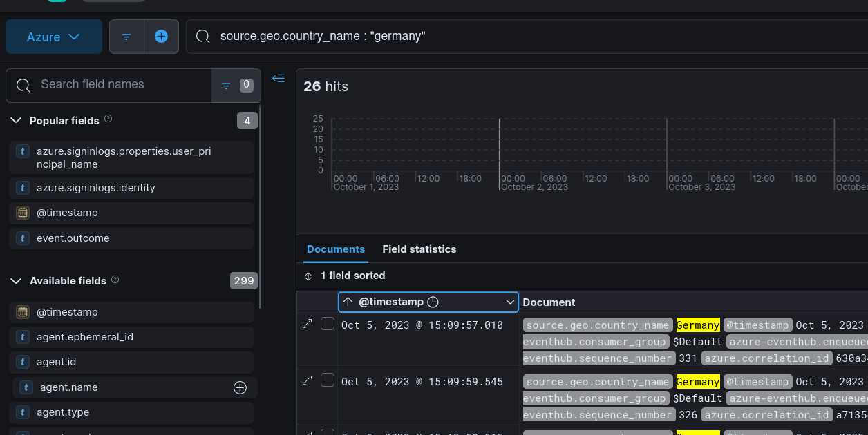
Task: Open @timestamp column header menu
Action: [510, 302]
